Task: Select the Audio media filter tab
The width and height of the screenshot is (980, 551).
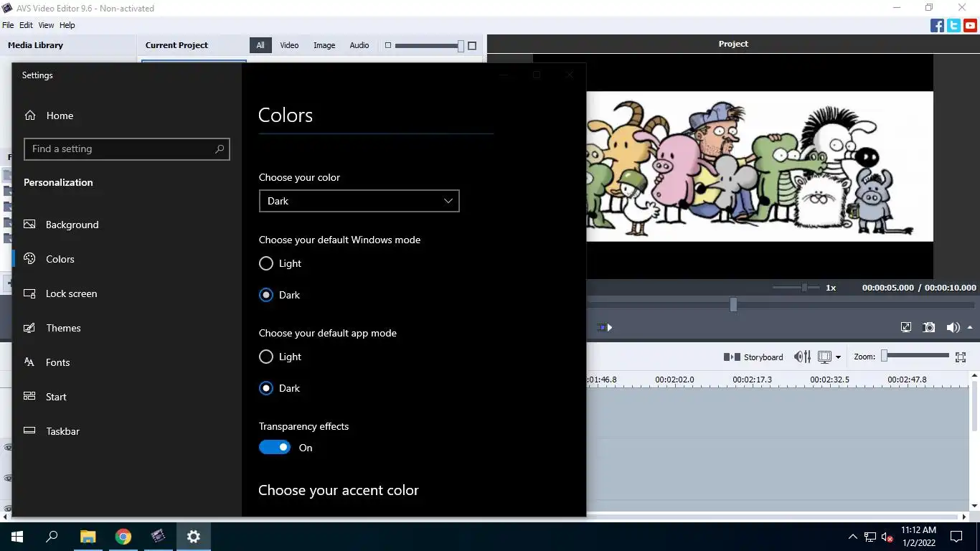Action: [x=359, y=45]
